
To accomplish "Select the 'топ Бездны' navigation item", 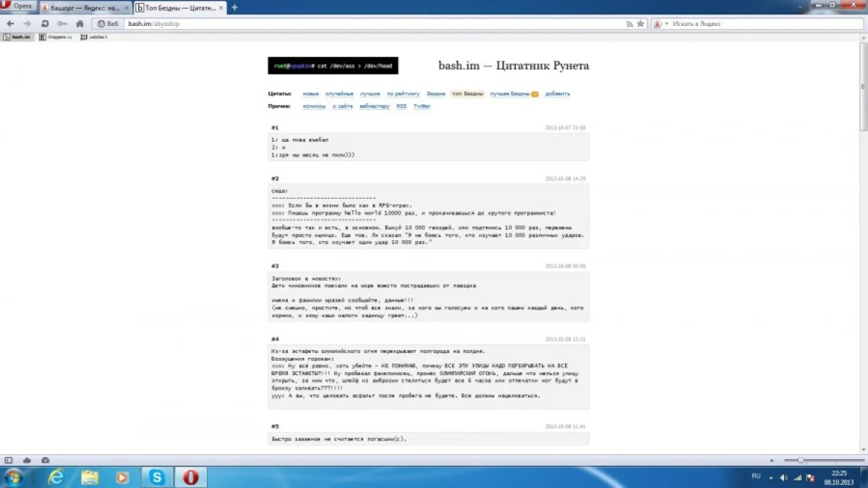I will coord(467,94).
